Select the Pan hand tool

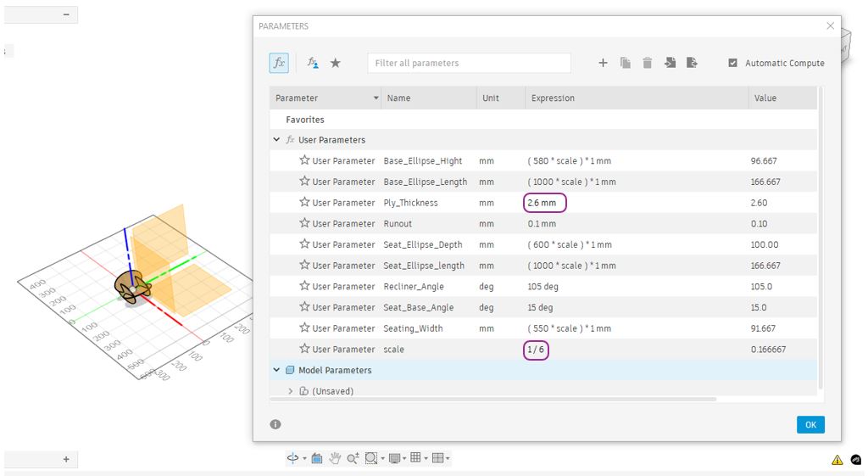pos(335,458)
